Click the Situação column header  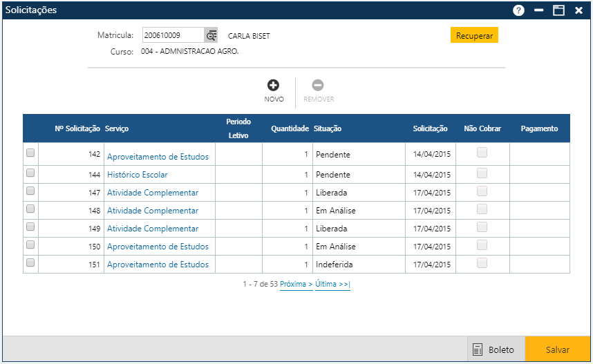(327, 128)
